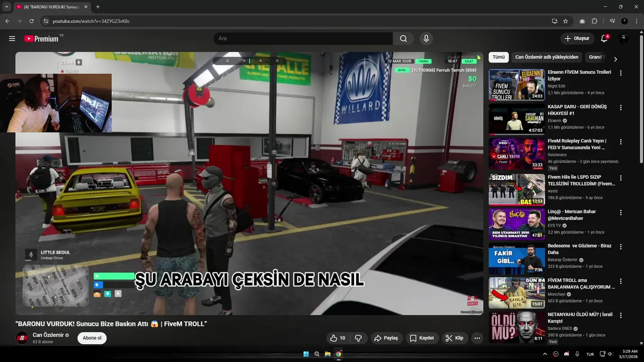Click the page vertical scrollbar
644x362 pixels.
point(641,98)
